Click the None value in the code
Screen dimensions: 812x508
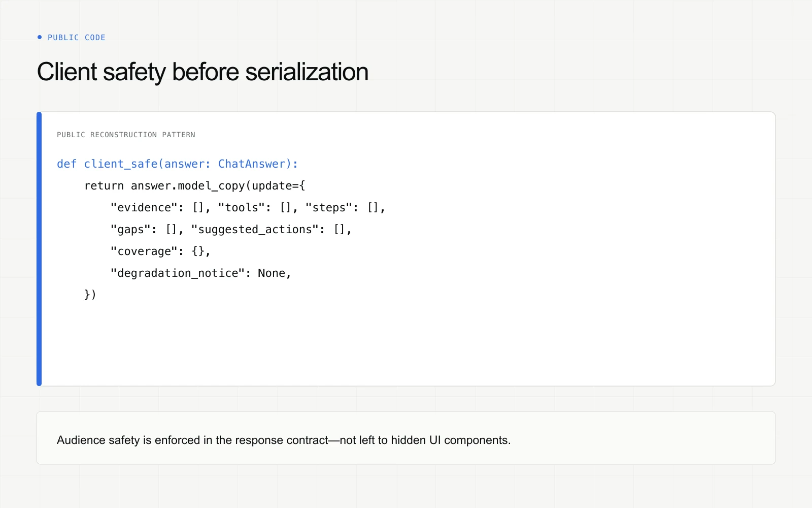(x=272, y=273)
